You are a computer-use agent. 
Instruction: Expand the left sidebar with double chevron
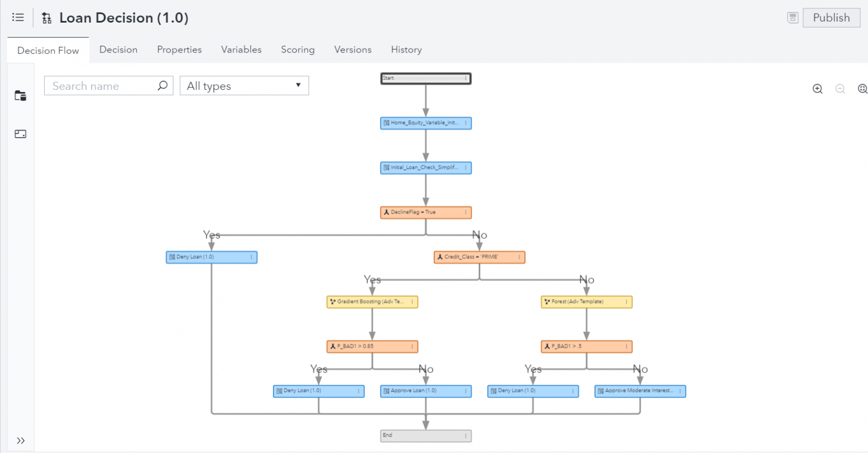20,441
